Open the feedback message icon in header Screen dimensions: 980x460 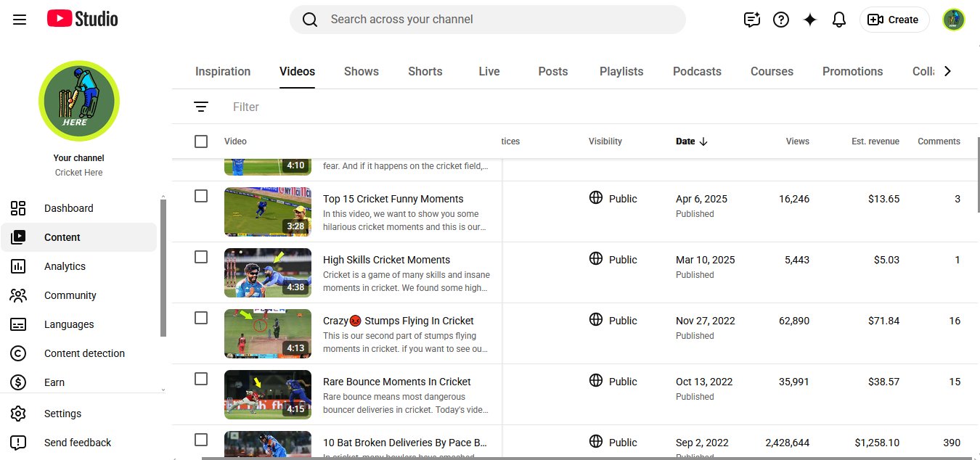pos(752,20)
